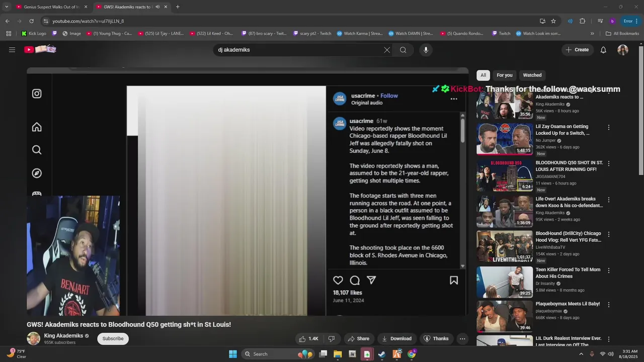Image resolution: width=644 pixels, height=362 pixels.
Task: Open options for BloodHound DrillCity vlog video
Action: tap(609, 234)
